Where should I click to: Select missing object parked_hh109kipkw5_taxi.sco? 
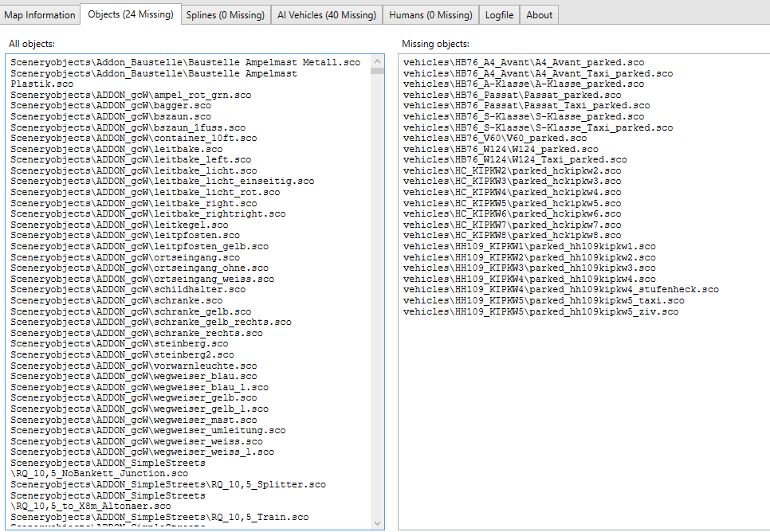point(544,300)
